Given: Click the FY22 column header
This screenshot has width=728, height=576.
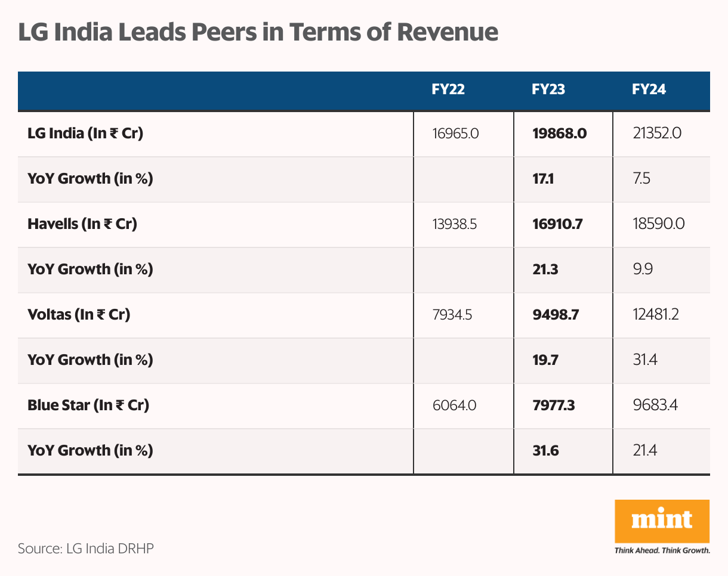Looking at the screenshot, I should click(448, 89).
